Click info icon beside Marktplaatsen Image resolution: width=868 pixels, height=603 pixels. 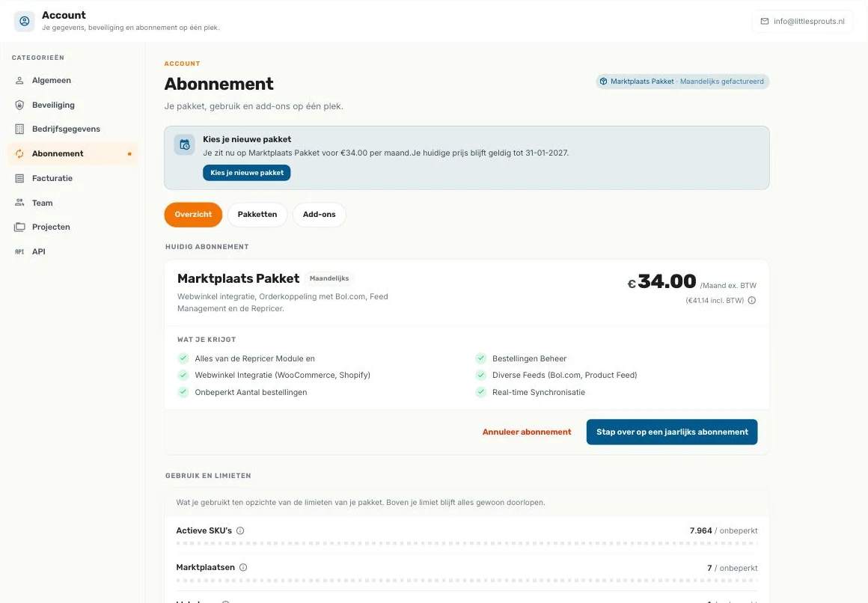point(243,568)
